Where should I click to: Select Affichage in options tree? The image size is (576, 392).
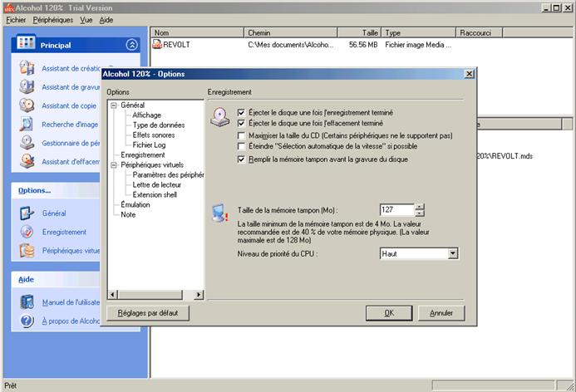point(146,115)
